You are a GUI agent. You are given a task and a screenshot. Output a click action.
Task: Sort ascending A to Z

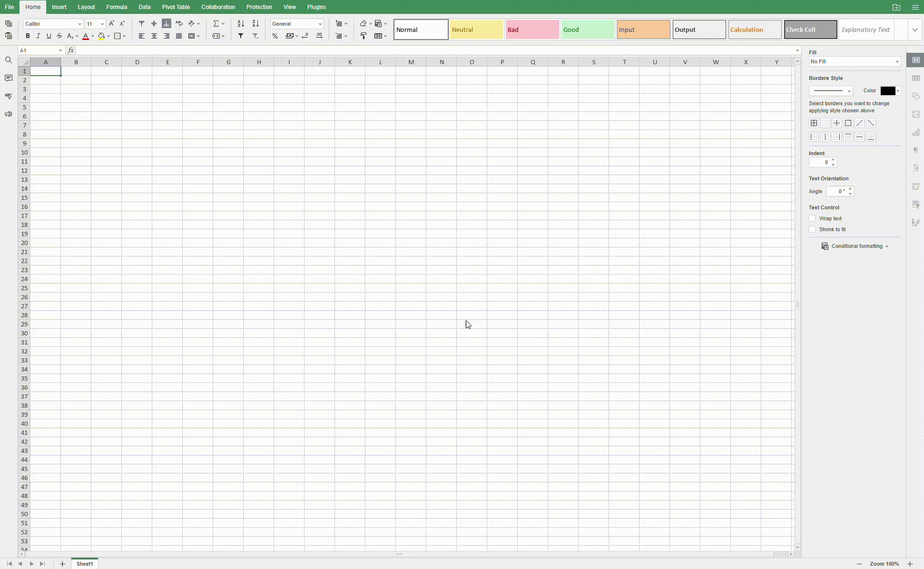click(x=241, y=23)
